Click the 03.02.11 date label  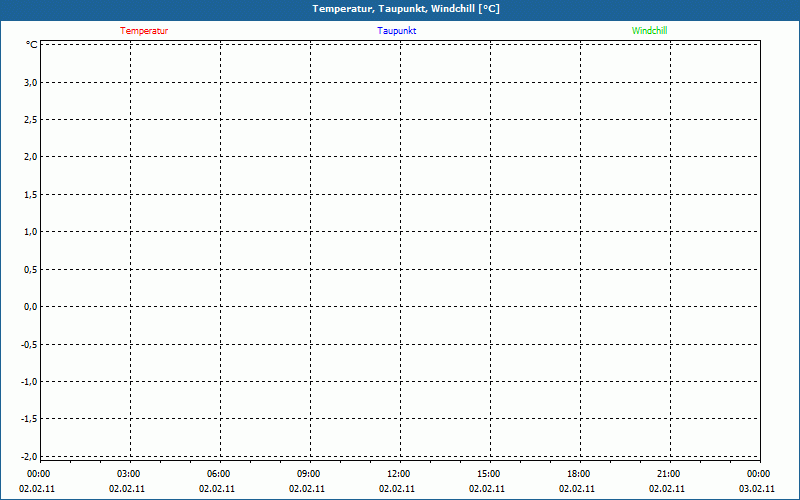757,489
